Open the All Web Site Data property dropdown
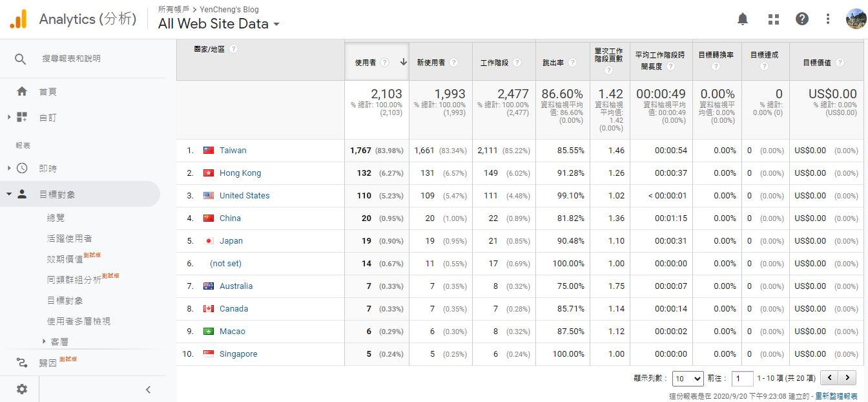This screenshot has height=402, width=868. click(278, 23)
